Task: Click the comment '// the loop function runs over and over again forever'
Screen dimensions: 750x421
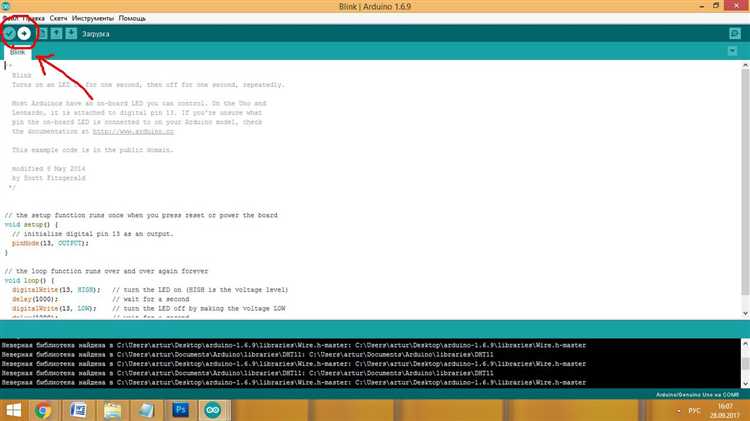Action: (x=106, y=271)
